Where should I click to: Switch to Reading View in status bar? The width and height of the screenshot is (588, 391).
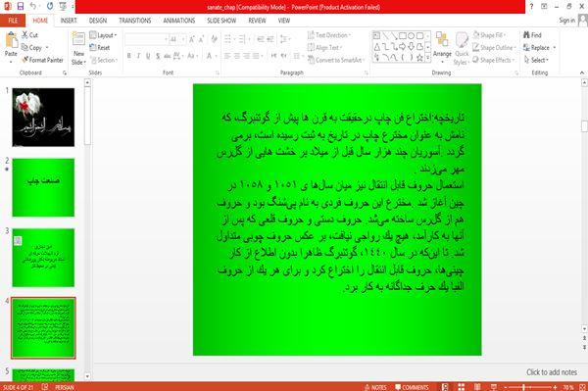477,387
